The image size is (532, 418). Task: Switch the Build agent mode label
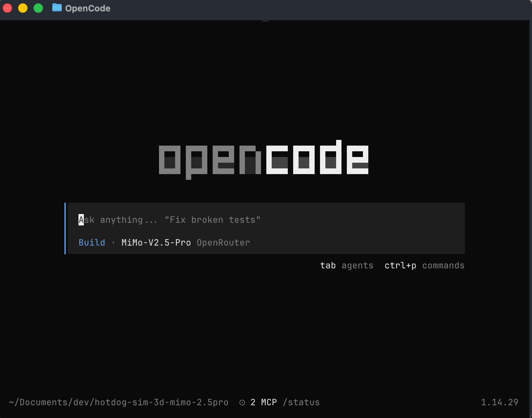tap(92, 243)
